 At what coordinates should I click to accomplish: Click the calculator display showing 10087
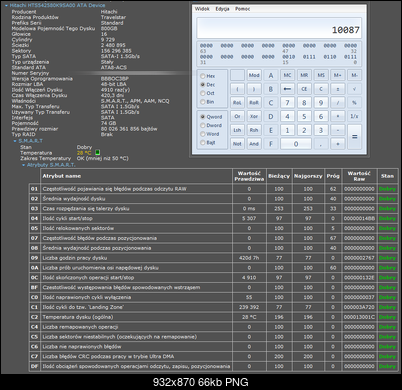click(x=279, y=28)
